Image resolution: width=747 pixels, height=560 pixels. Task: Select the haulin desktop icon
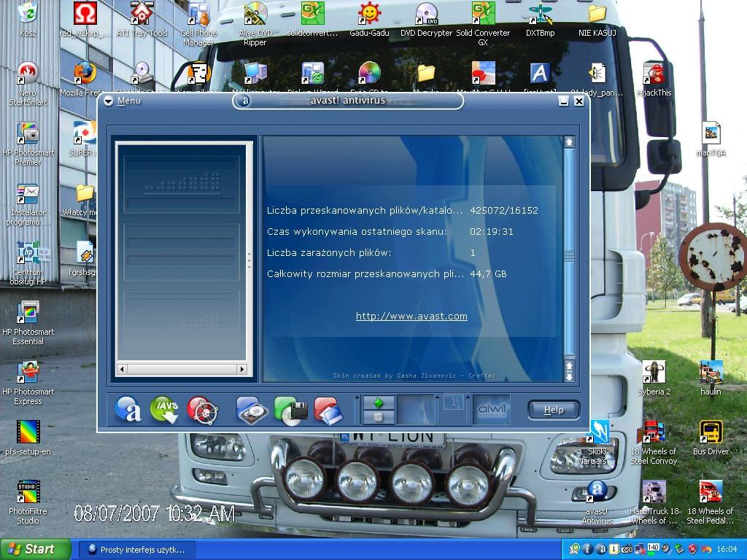point(711,378)
